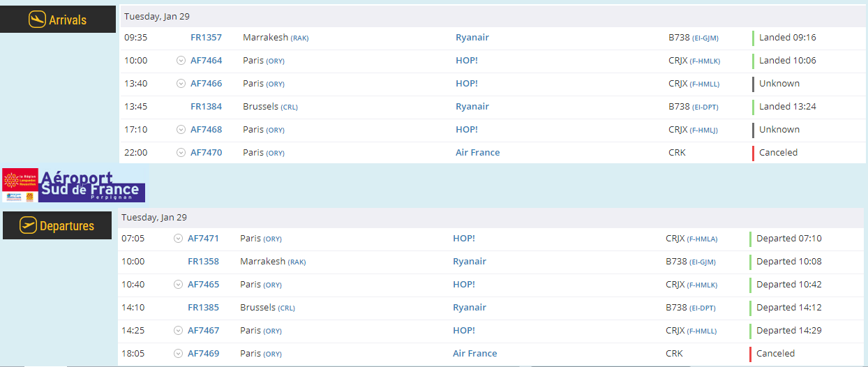This screenshot has height=367, width=868.
Task: Open aircraft registration F-HMLJ in AF7468 row
Action: (x=704, y=130)
